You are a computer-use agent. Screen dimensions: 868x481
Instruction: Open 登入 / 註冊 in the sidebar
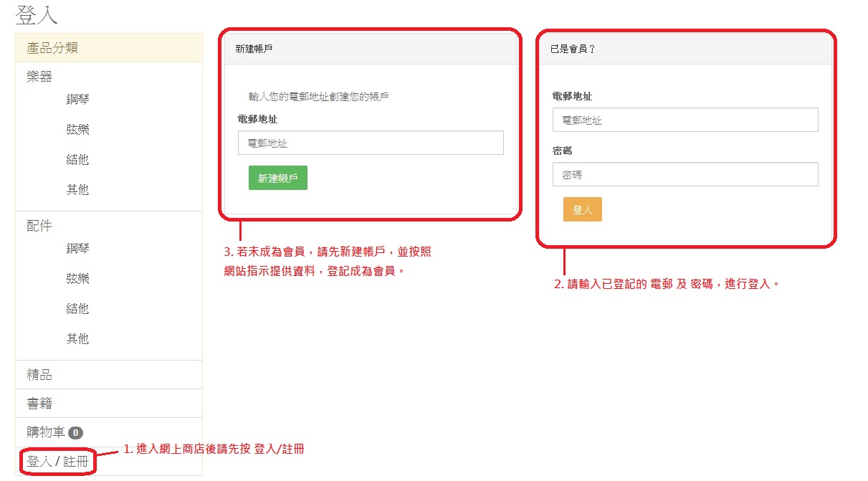pyautogui.click(x=57, y=462)
